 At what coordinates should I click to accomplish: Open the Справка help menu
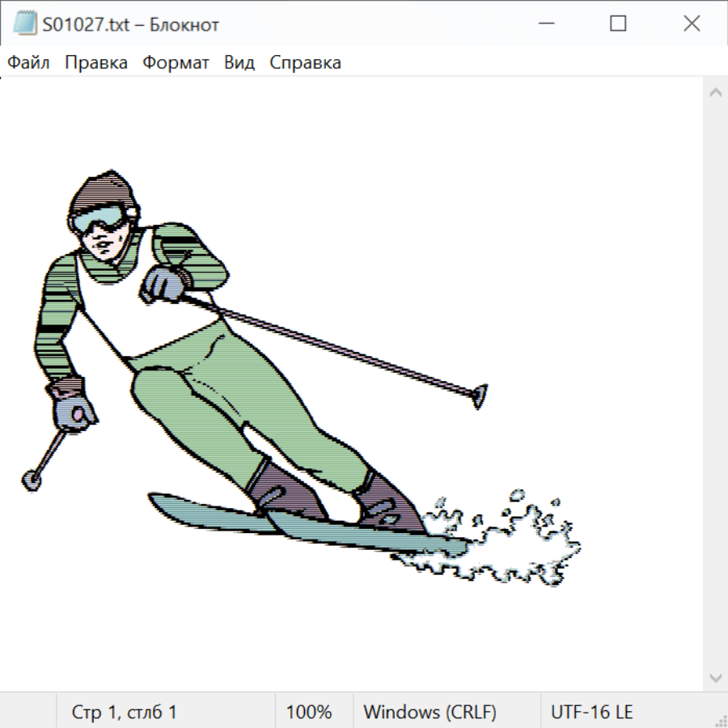pyautogui.click(x=305, y=63)
